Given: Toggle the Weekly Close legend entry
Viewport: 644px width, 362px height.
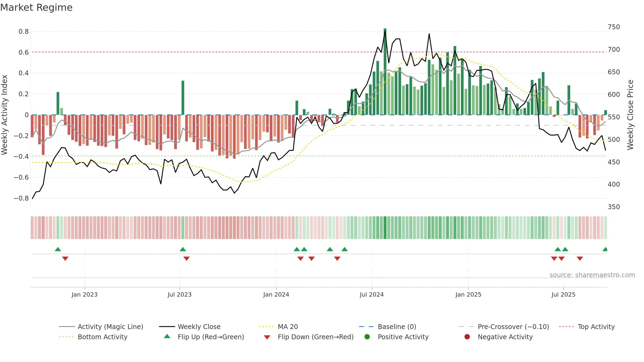Looking at the screenshot, I should tap(190, 327).
